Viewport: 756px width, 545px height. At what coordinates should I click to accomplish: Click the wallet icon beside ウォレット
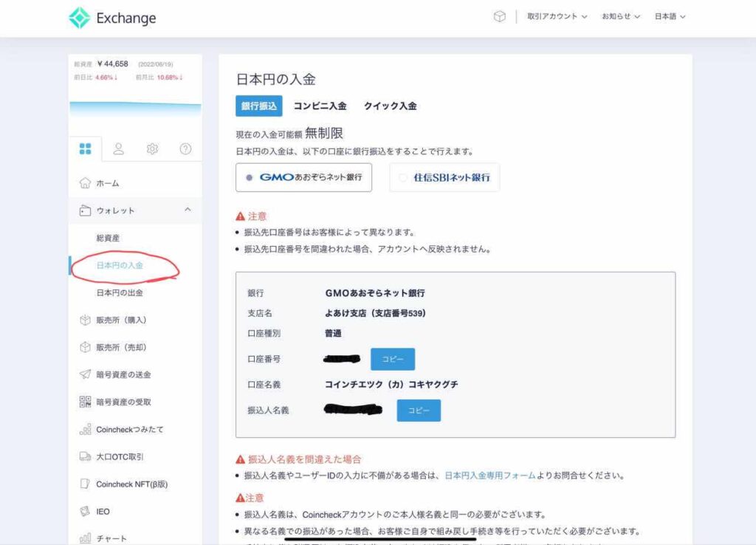pyautogui.click(x=86, y=210)
